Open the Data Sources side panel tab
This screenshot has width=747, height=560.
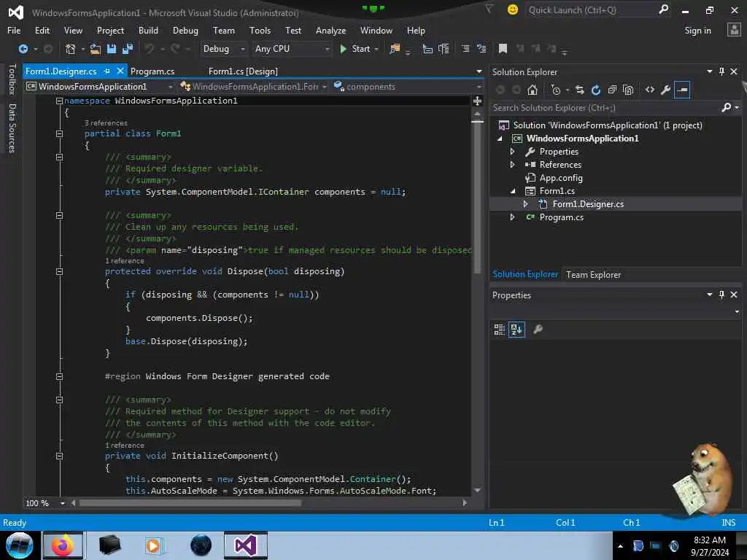(12, 128)
